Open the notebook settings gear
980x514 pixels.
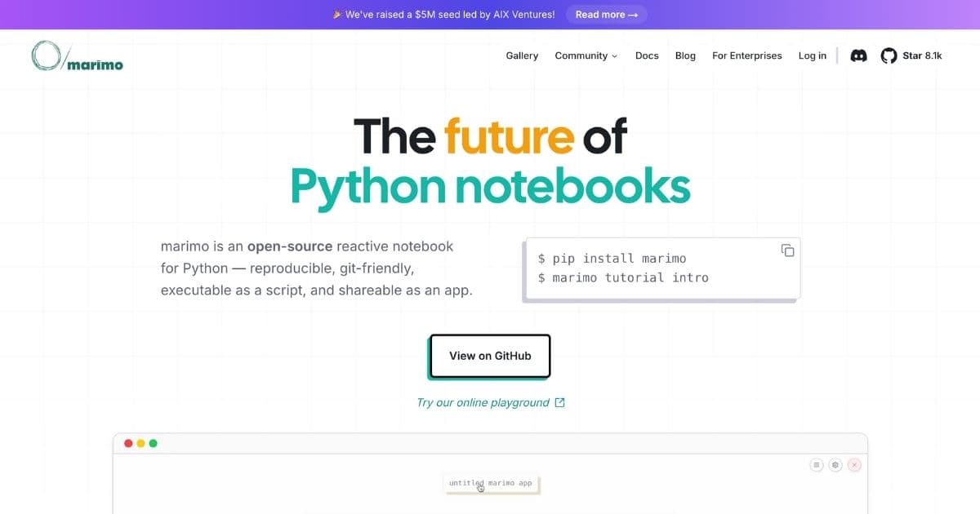[835, 464]
